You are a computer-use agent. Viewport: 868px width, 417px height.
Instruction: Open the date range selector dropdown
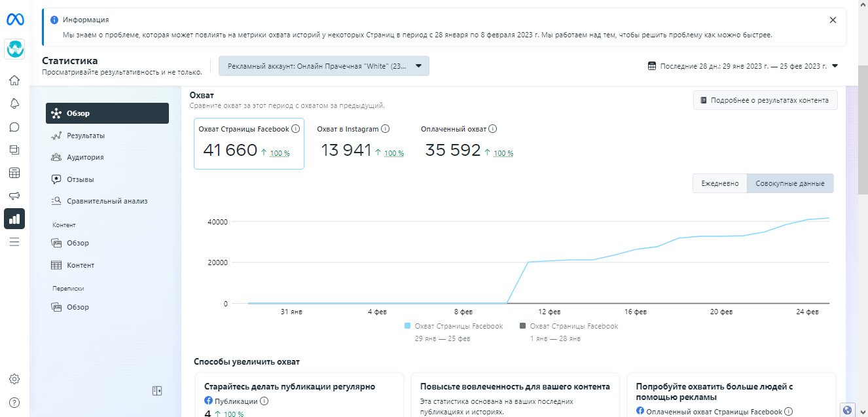click(x=743, y=66)
